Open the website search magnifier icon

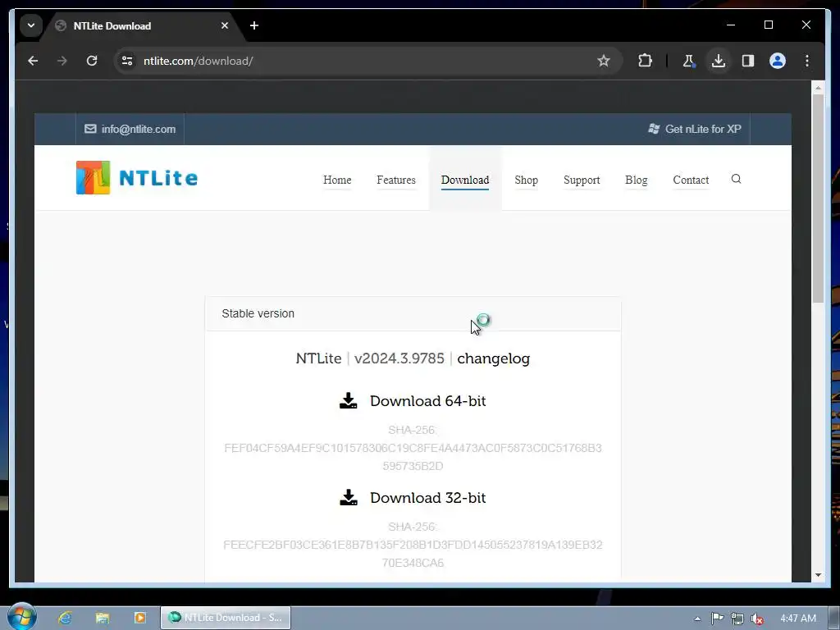(x=736, y=179)
